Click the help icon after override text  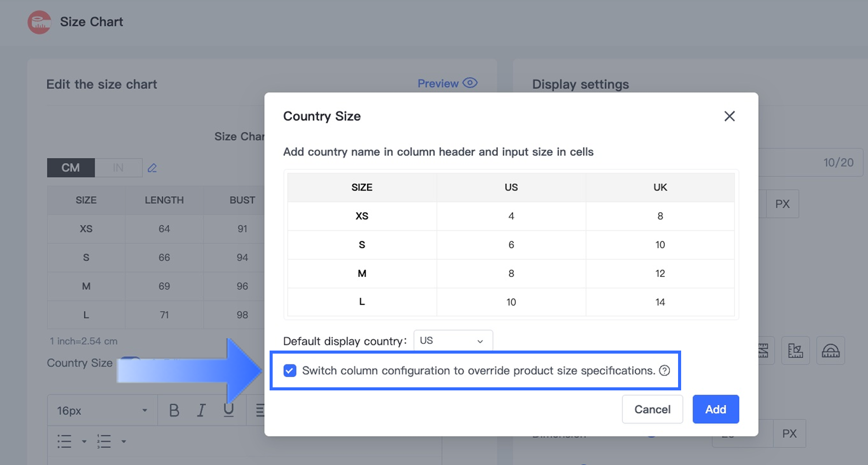click(664, 370)
